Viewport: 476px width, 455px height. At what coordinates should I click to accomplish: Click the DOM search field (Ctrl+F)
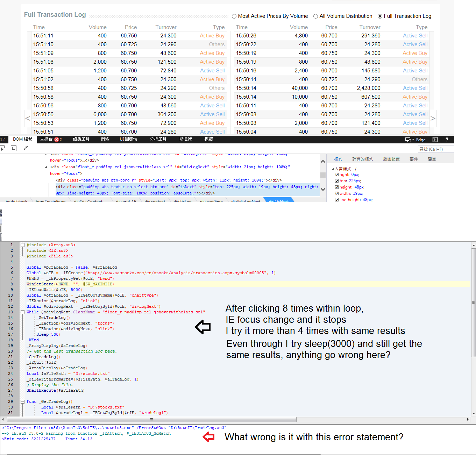(436, 149)
